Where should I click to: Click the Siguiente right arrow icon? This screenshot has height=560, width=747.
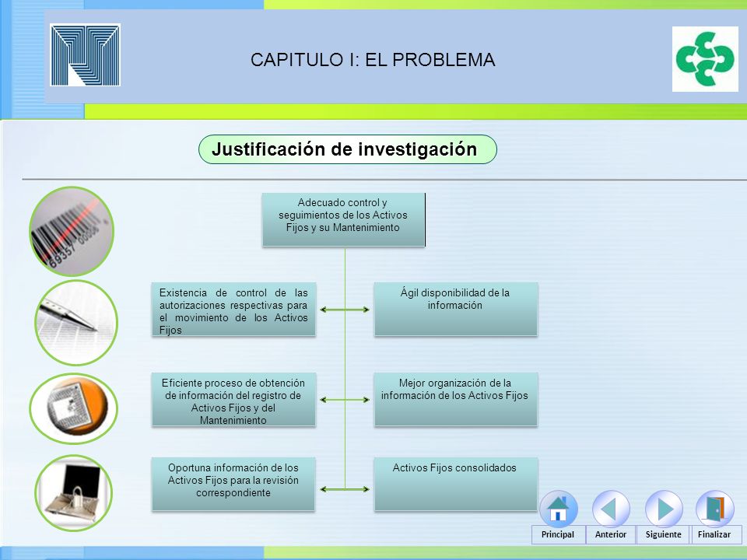pyautogui.click(x=664, y=509)
